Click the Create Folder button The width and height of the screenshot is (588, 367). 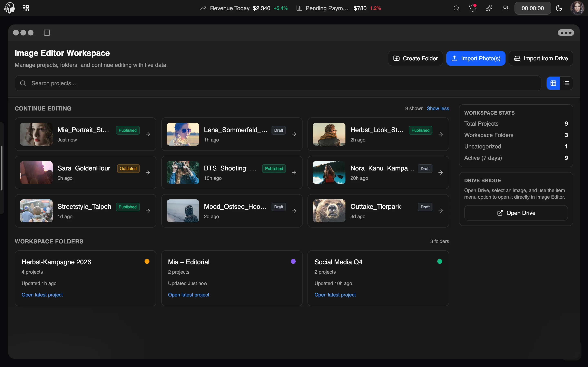coord(415,58)
